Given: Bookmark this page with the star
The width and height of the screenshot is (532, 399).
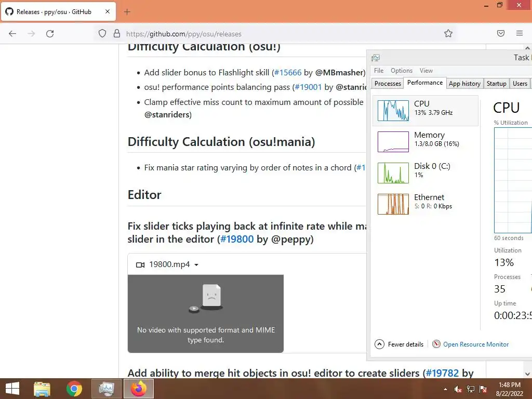Looking at the screenshot, I should click(448, 33).
